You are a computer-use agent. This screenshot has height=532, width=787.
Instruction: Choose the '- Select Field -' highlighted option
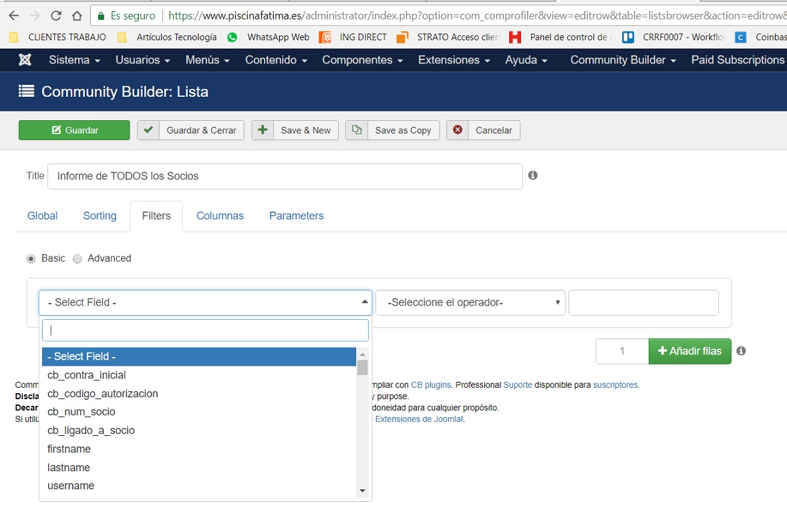pyautogui.click(x=199, y=356)
